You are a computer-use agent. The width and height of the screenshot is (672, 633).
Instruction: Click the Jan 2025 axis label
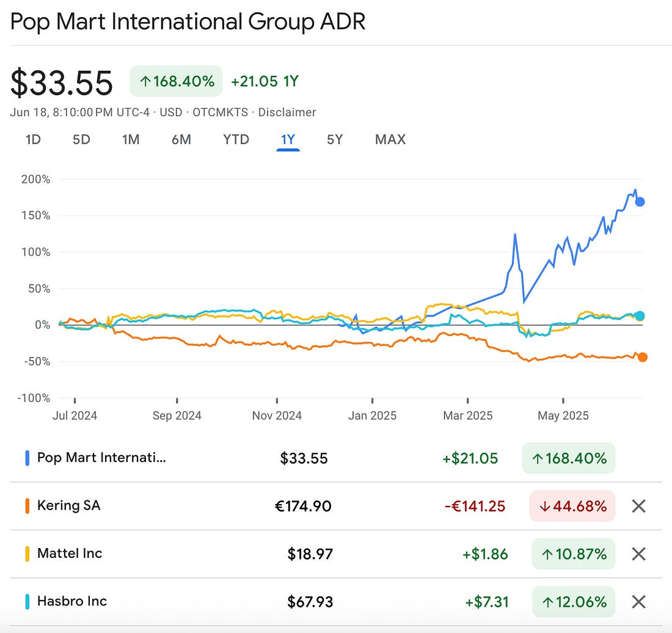(x=372, y=415)
